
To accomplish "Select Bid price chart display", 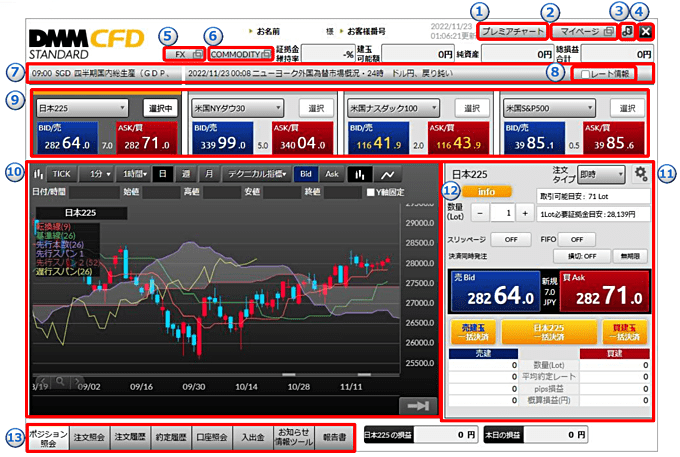I will point(306,174).
